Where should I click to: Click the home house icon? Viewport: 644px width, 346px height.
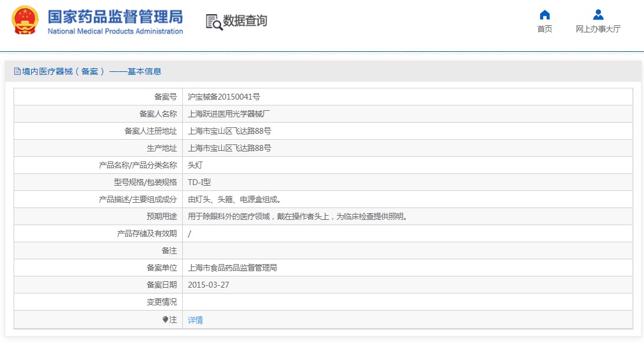[544, 15]
